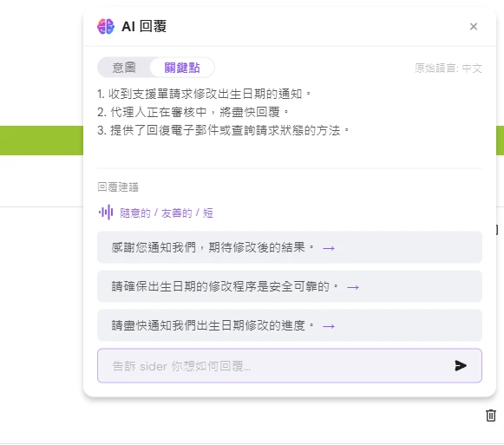Click the Sider brain logo icon

click(x=106, y=26)
